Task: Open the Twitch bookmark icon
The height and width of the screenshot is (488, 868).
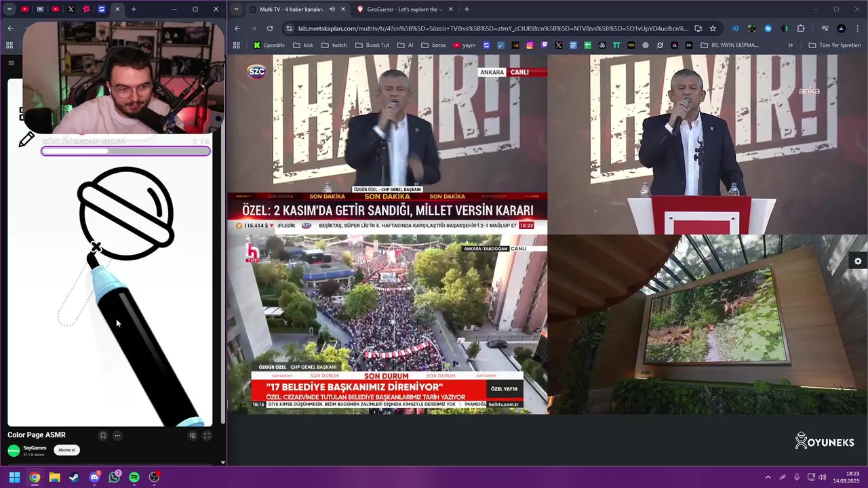Action: (544, 45)
